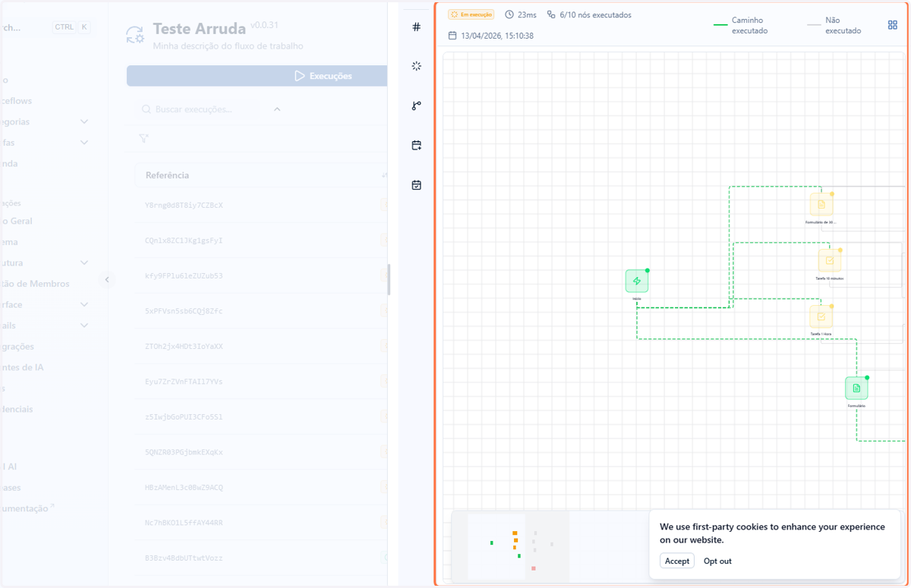Screen dimensions: 911x588
Task: Click the Caminho executado legend label
Action: pos(749,25)
